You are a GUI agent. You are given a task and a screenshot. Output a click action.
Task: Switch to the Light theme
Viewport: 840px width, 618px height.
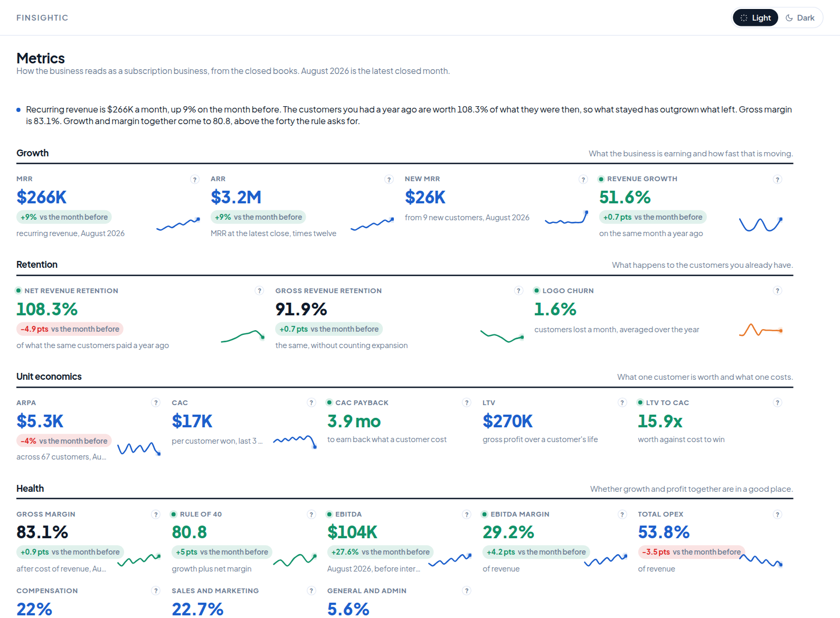pos(756,17)
